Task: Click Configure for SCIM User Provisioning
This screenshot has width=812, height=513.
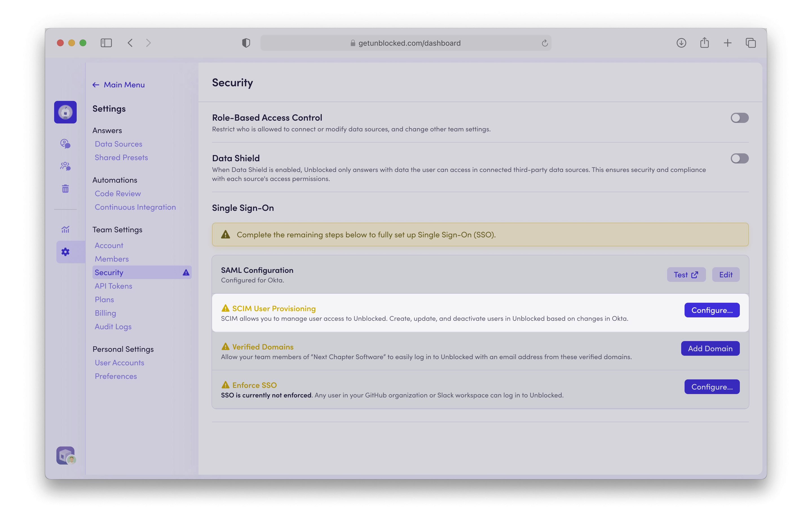Action: [x=712, y=310]
